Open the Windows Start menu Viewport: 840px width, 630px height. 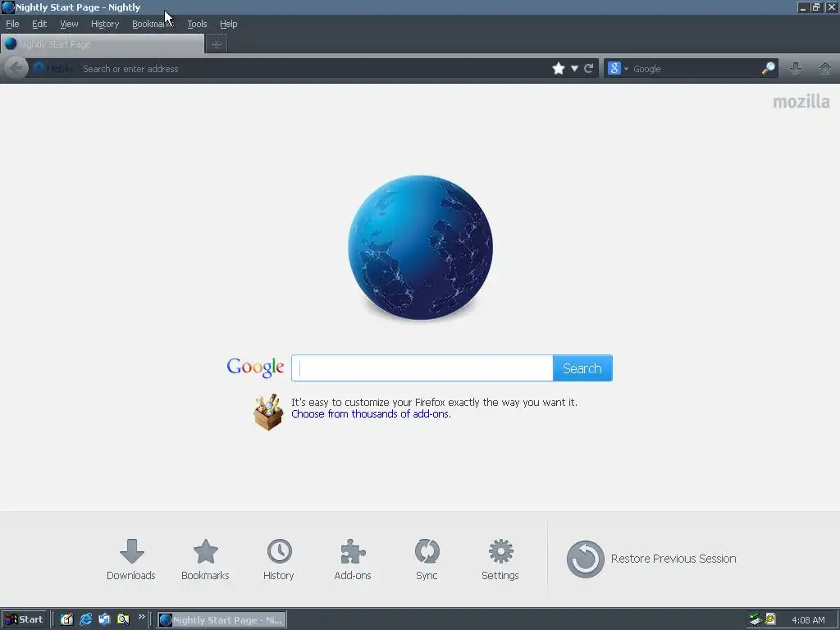coord(24,619)
